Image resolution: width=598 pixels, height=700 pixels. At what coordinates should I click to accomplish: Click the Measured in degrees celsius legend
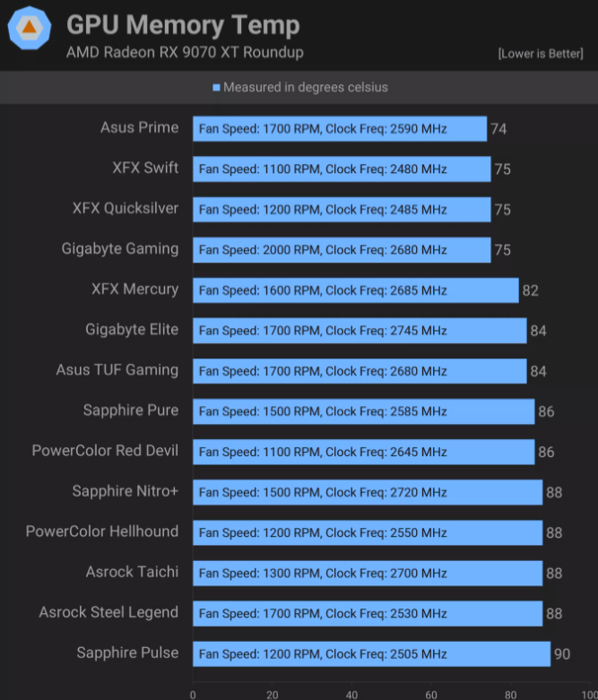click(305, 88)
